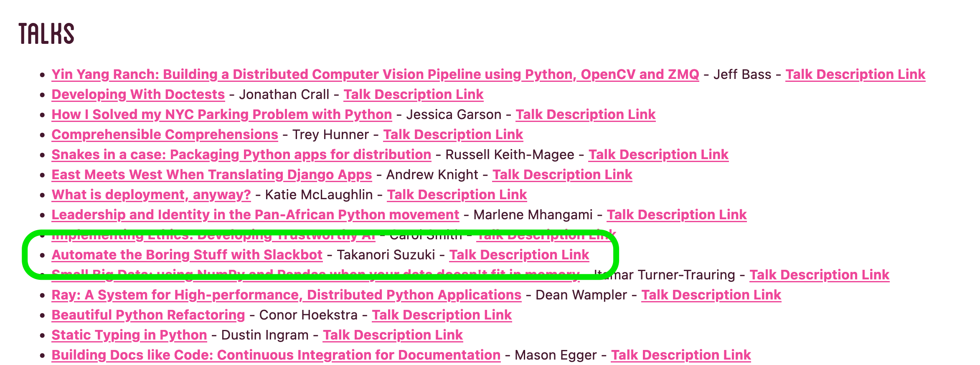Click Takanori Suzuki's Talk Description Link
980x365 pixels.
tap(519, 255)
